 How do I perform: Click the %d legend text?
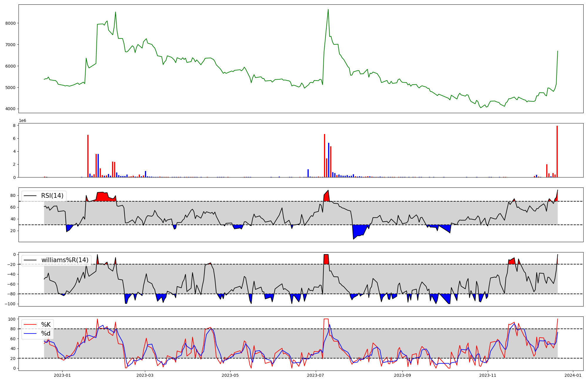pyautogui.click(x=46, y=334)
